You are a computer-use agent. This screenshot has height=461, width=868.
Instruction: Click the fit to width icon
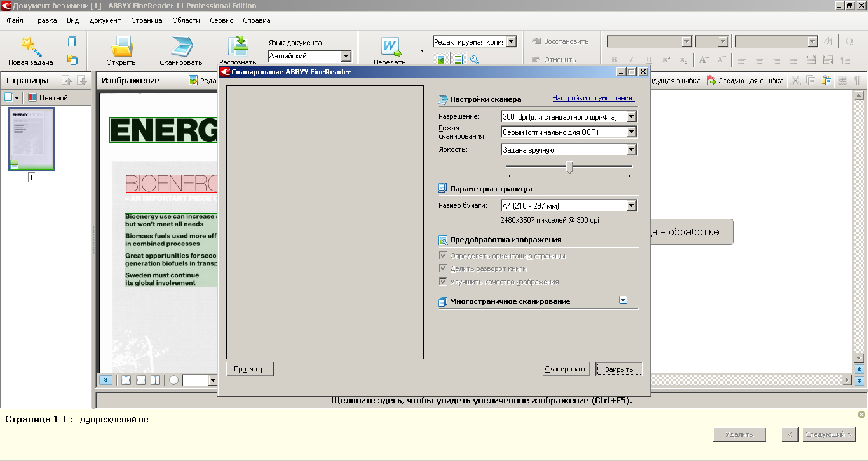(140, 380)
